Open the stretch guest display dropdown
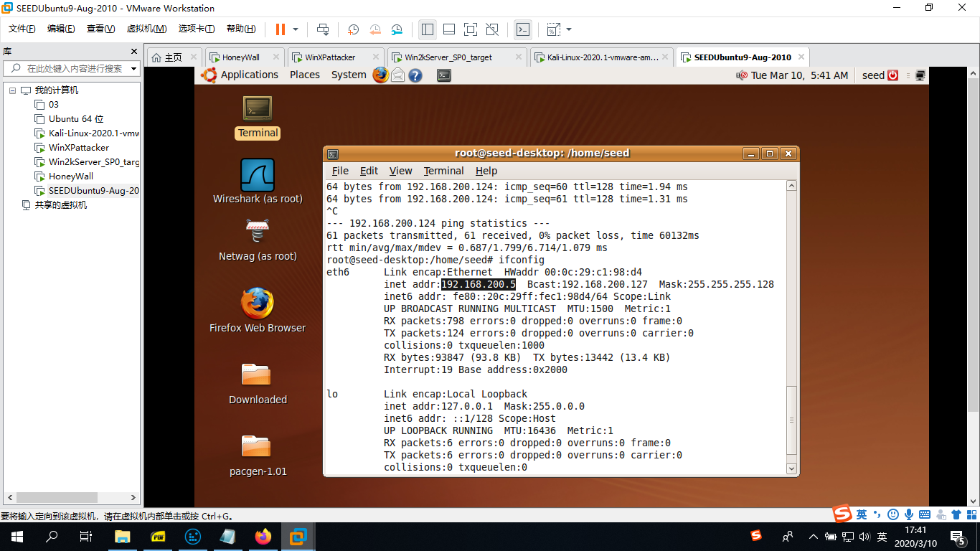The width and height of the screenshot is (980, 551). [x=569, y=29]
